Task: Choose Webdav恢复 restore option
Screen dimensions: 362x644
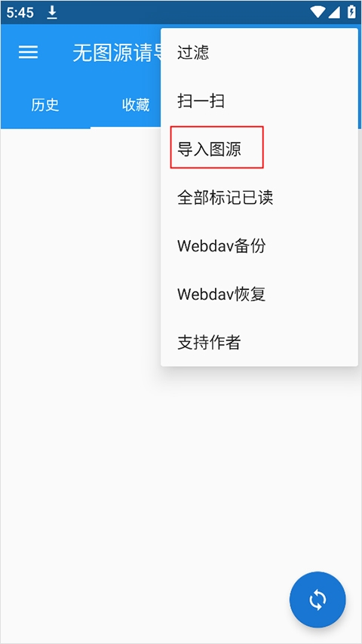Action: [259, 294]
